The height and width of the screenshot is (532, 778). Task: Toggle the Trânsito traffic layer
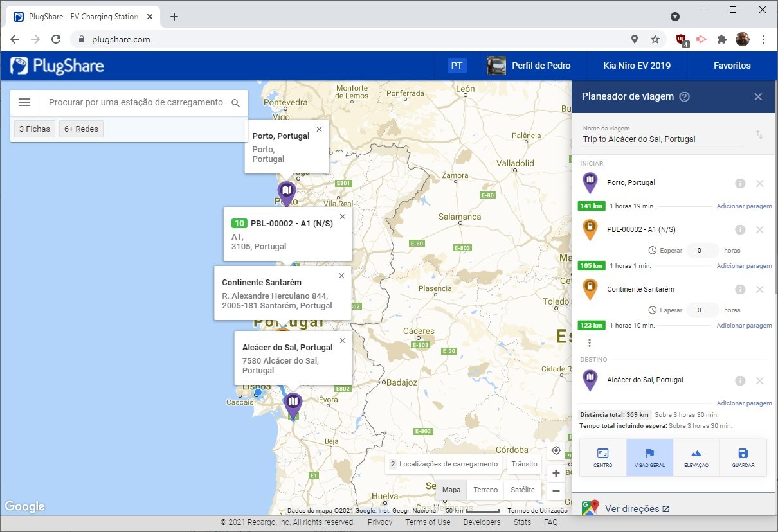click(x=524, y=464)
